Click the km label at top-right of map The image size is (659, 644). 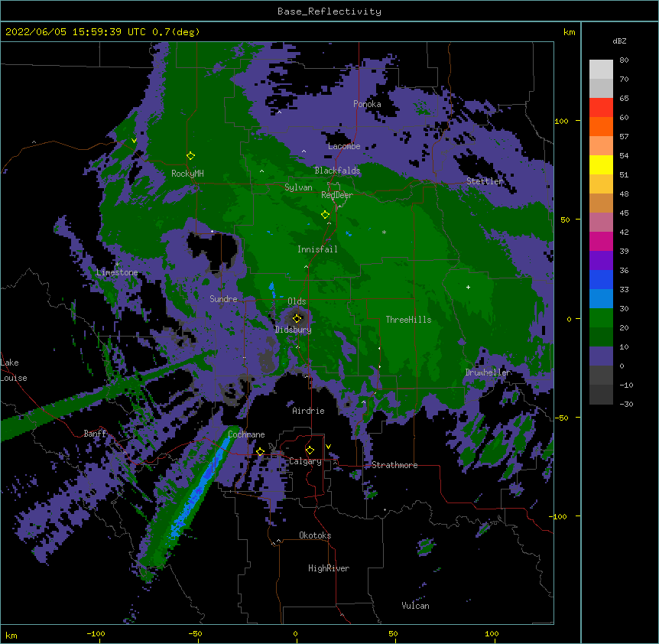[x=570, y=32]
